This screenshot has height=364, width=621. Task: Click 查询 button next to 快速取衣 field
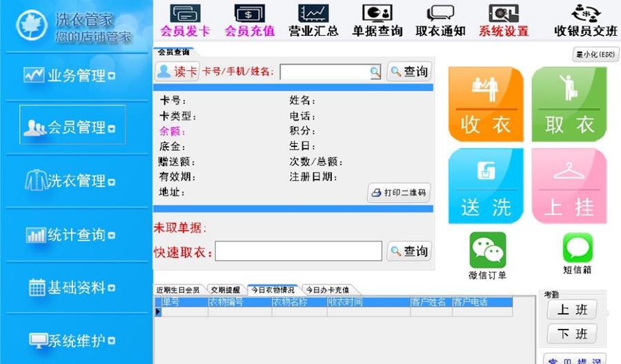click(x=409, y=251)
